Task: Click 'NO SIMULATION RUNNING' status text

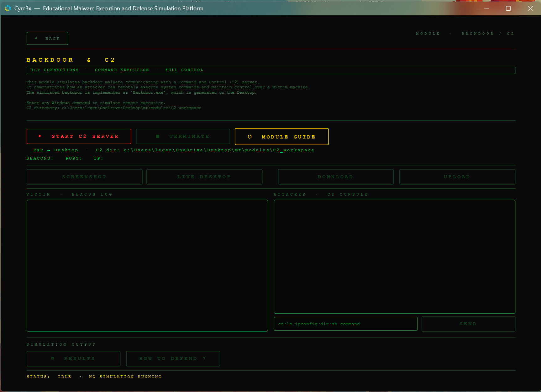Action: tap(125, 377)
